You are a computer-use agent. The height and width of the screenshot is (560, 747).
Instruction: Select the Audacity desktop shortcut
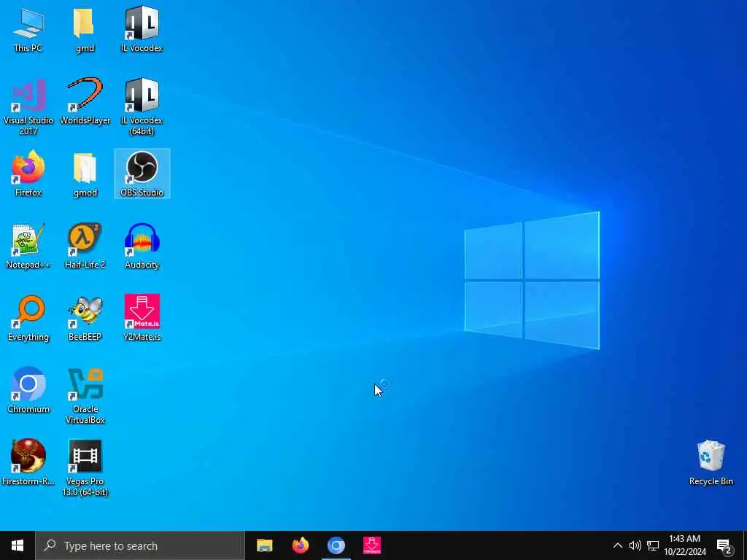point(142,246)
